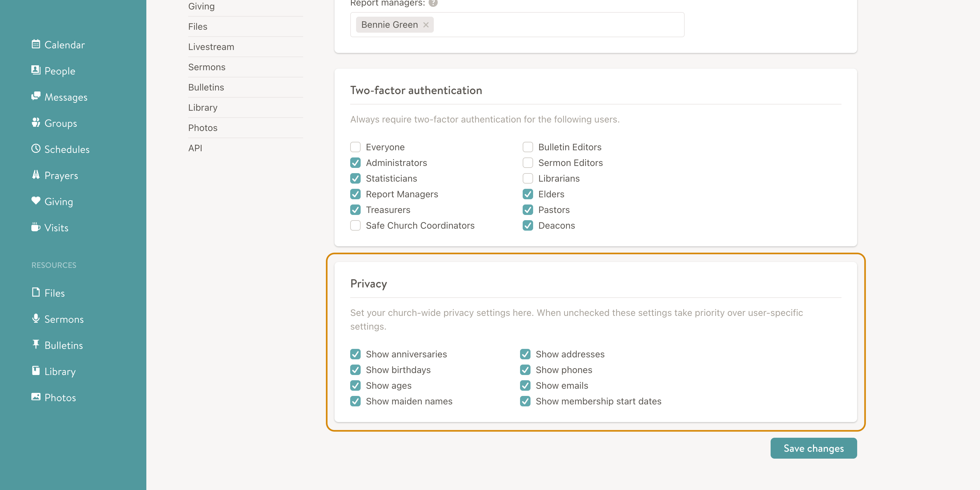Click the Messages chat icon
The image size is (980, 490).
[36, 96]
